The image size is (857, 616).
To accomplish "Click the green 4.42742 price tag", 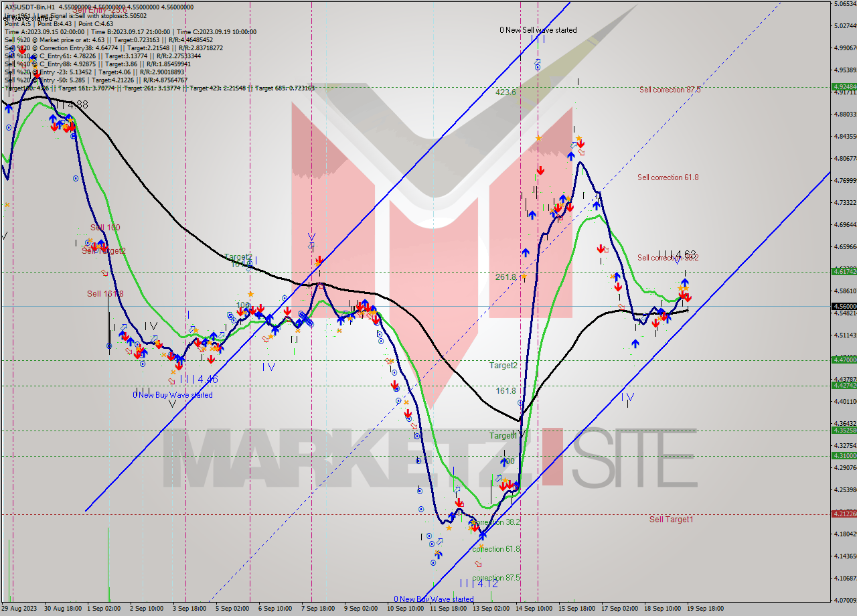I will 844,385.
